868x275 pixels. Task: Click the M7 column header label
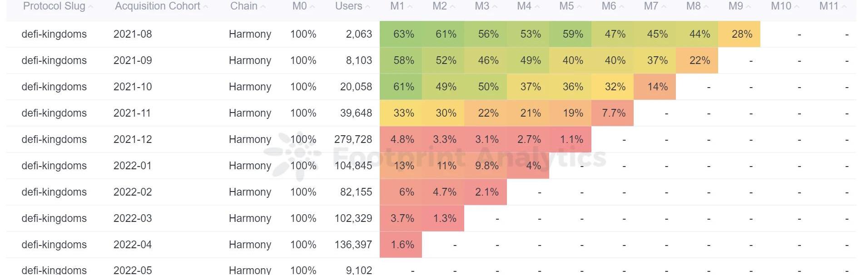point(651,6)
